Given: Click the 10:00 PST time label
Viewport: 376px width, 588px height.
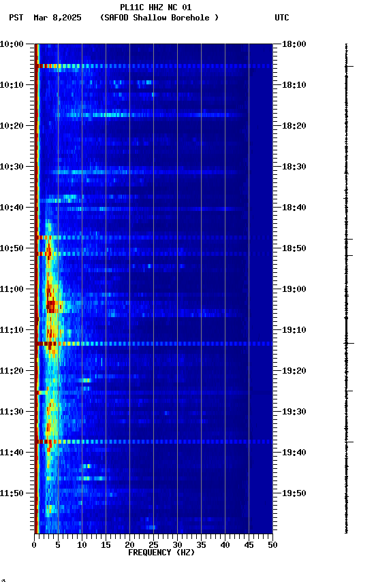Looking at the screenshot, I should pos(12,44).
